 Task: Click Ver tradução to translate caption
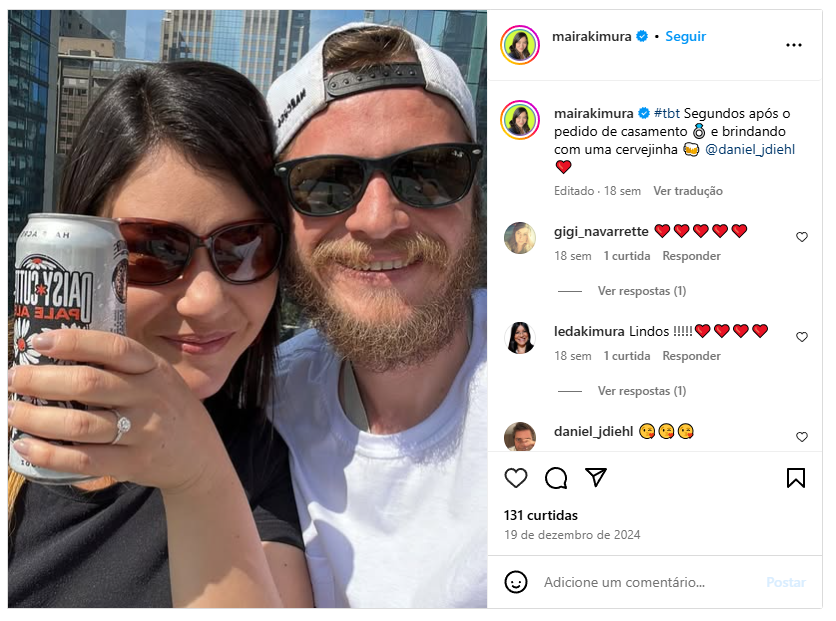pyautogui.click(x=688, y=191)
